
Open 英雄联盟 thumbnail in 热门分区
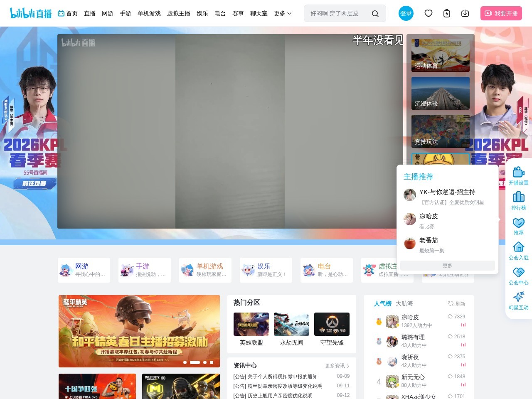click(x=250, y=324)
